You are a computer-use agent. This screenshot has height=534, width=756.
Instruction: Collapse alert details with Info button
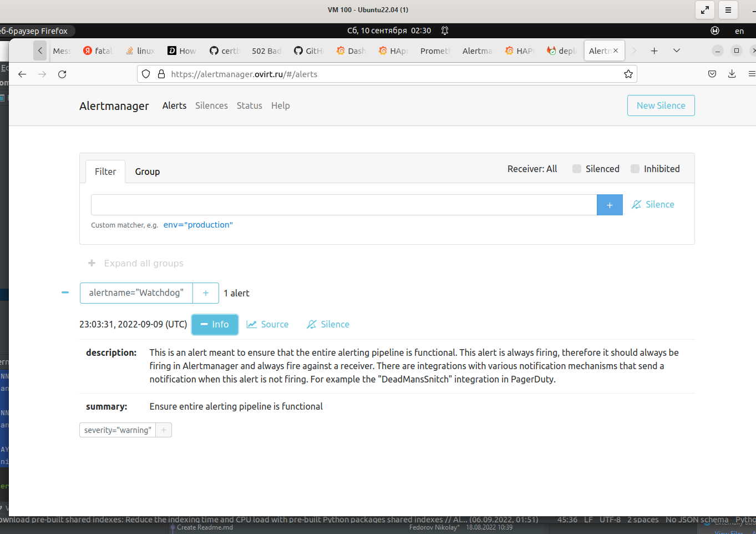pos(215,324)
